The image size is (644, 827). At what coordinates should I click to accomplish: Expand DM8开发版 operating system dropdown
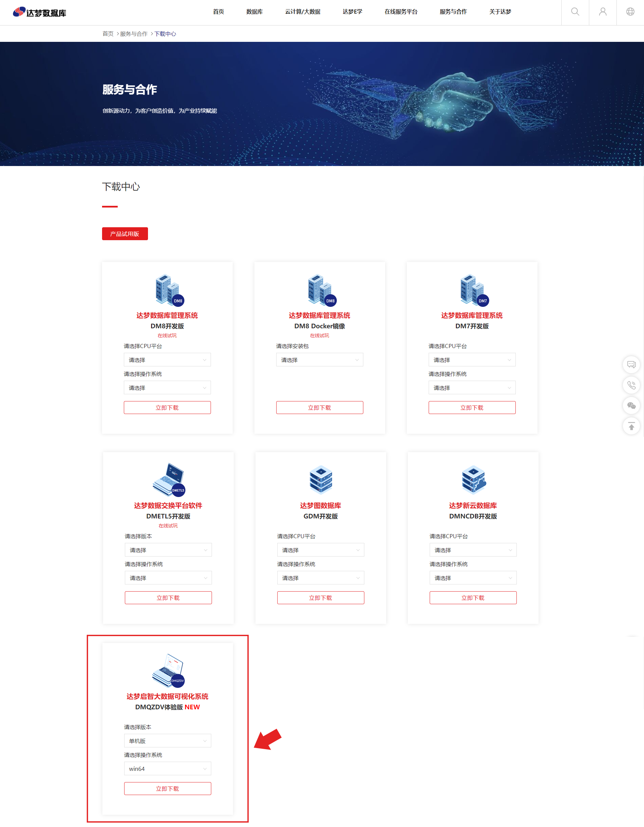point(167,388)
